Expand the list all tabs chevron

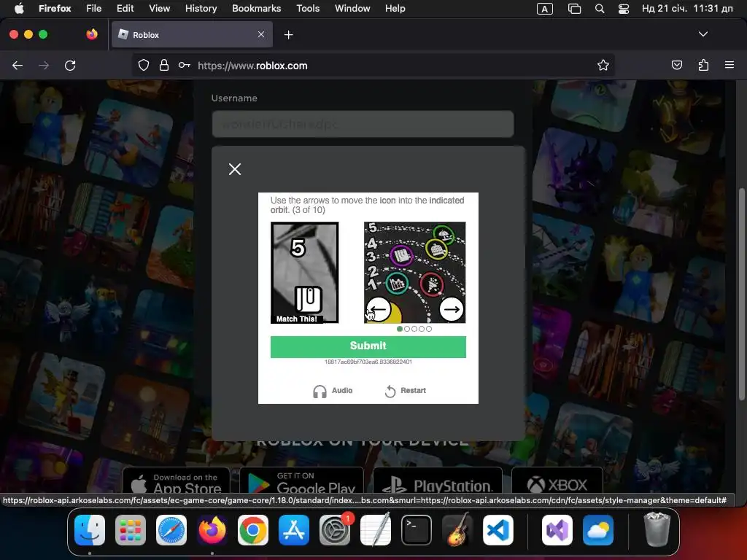pyautogui.click(x=703, y=34)
